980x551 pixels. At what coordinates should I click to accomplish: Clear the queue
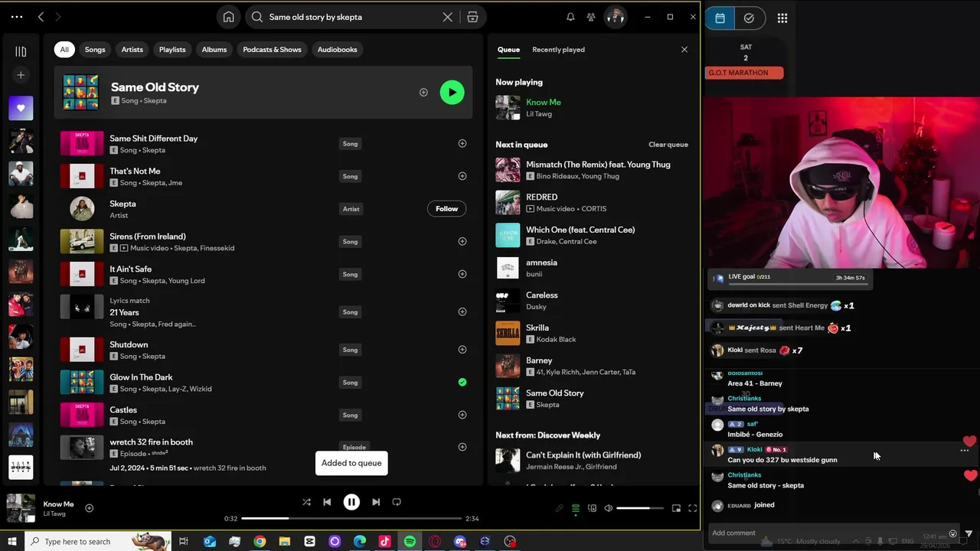pyautogui.click(x=668, y=145)
